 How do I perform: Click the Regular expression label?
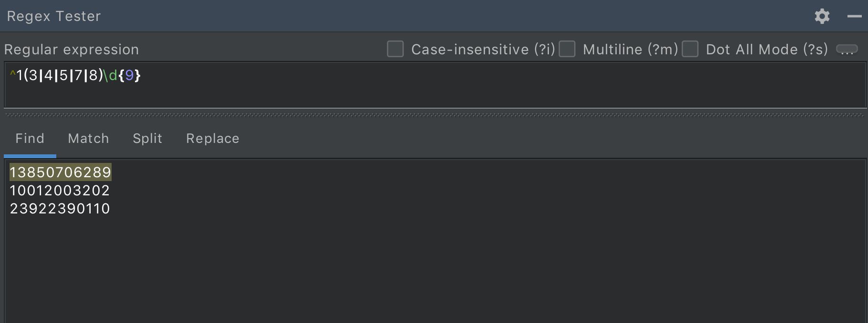pyautogui.click(x=72, y=50)
